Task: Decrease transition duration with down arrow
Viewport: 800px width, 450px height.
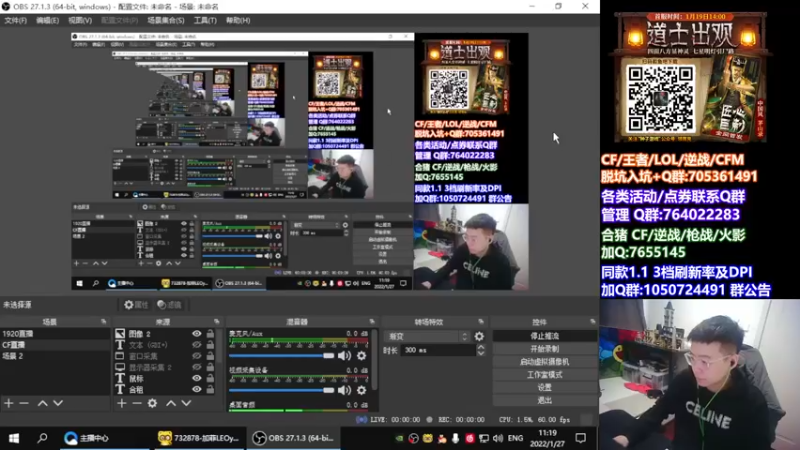Action: (x=481, y=353)
